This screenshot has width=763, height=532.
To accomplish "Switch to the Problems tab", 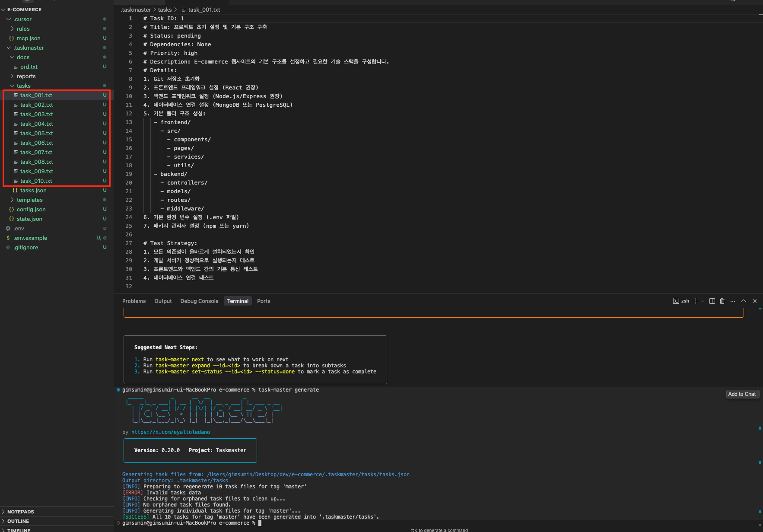I will tap(134, 301).
